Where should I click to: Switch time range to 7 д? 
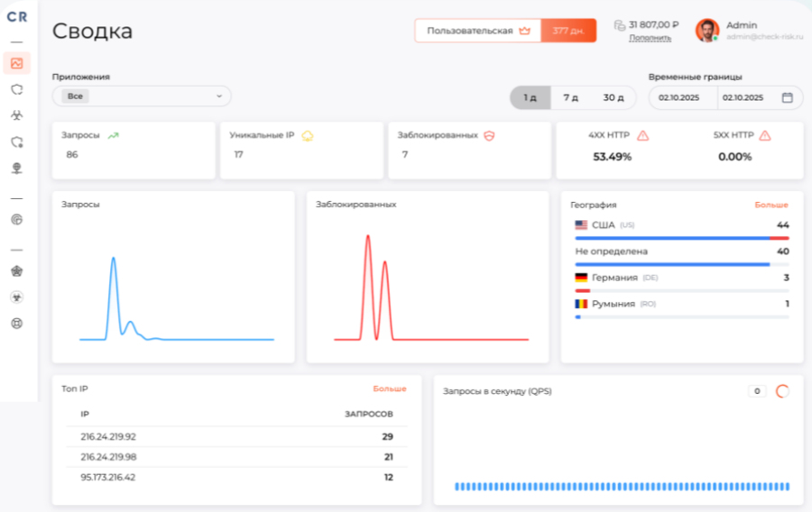pyautogui.click(x=570, y=97)
